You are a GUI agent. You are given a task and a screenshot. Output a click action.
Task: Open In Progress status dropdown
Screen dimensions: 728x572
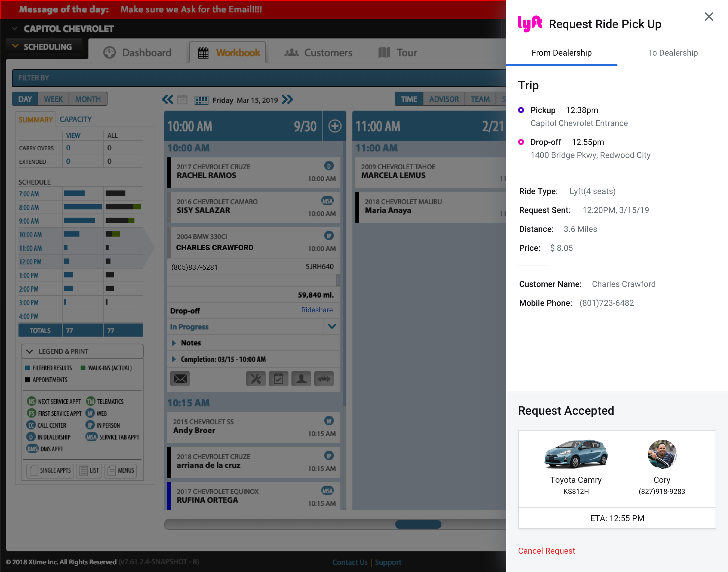coord(332,327)
